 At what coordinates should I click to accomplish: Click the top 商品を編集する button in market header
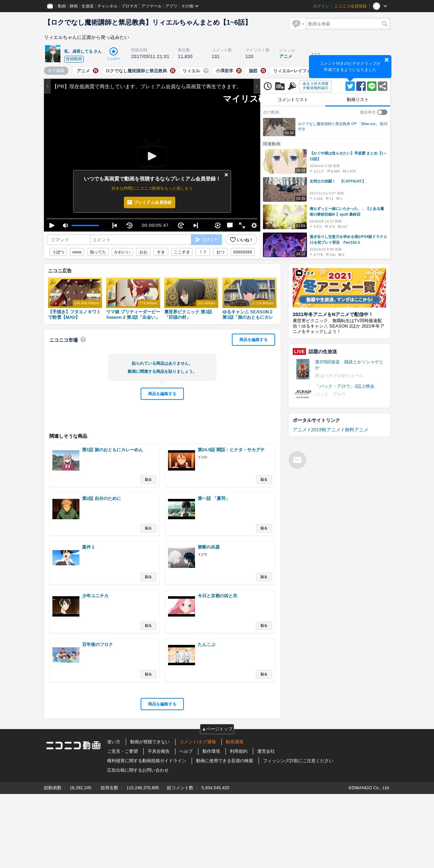coord(254,340)
